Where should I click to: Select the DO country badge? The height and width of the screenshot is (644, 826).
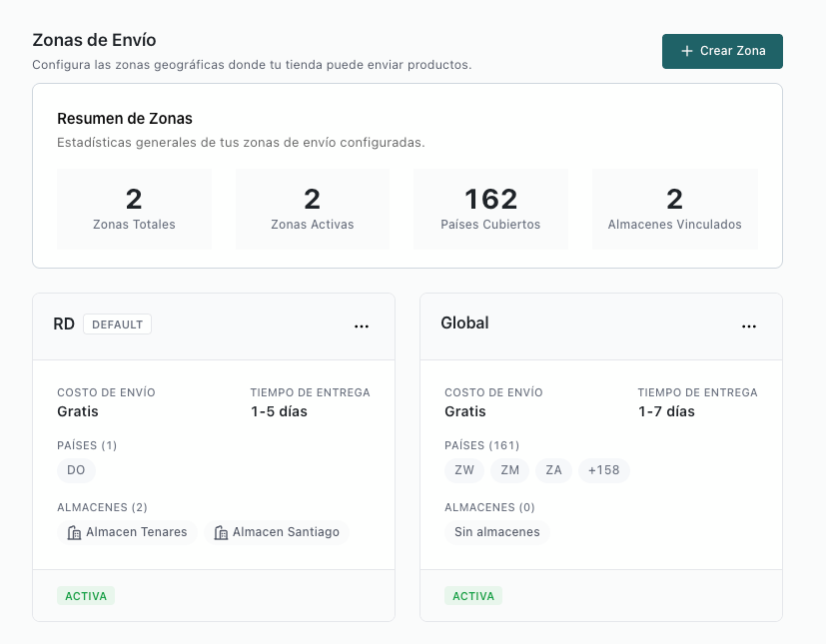[76, 470]
